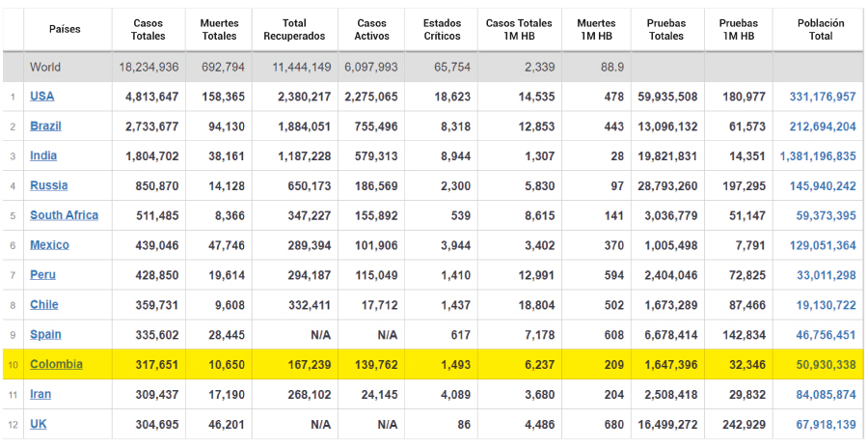Open Mexico population link 129,051,364

click(823, 245)
